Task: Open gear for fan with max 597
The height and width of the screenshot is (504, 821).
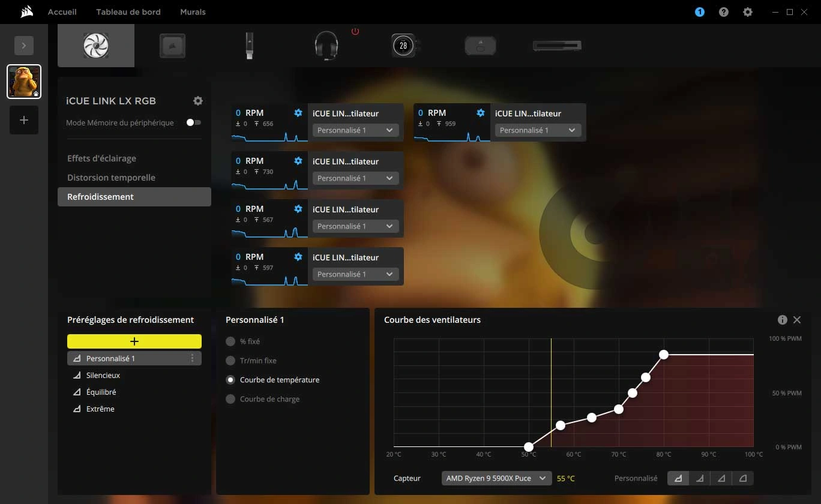Action: [298, 257]
